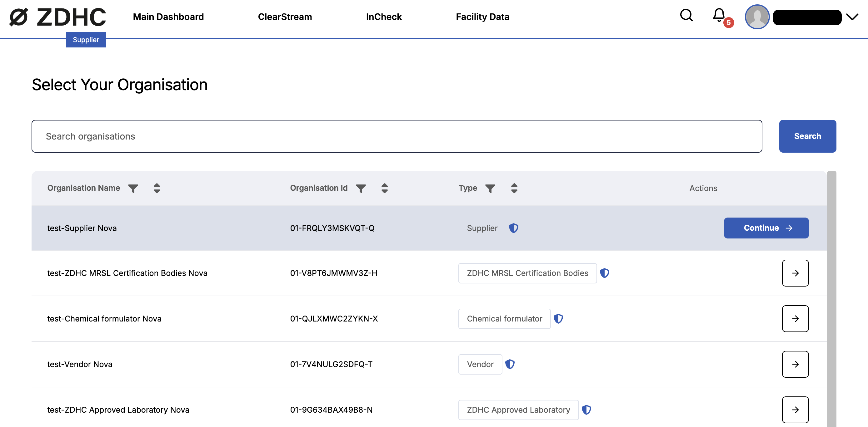Screen dimensions: 868x427
Task: Click shield icon beside Vendor type
Action: coord(510,364)
